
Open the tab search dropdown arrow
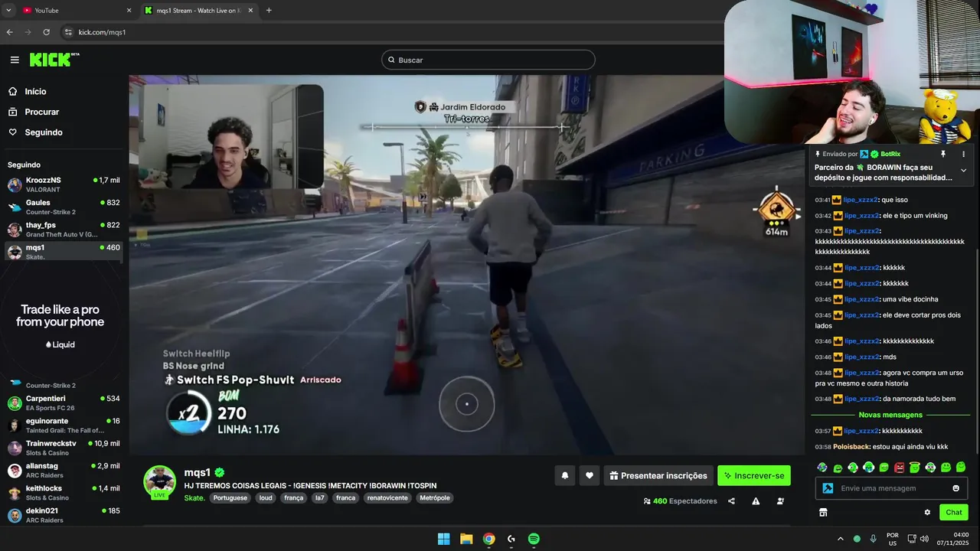[8, 11]
